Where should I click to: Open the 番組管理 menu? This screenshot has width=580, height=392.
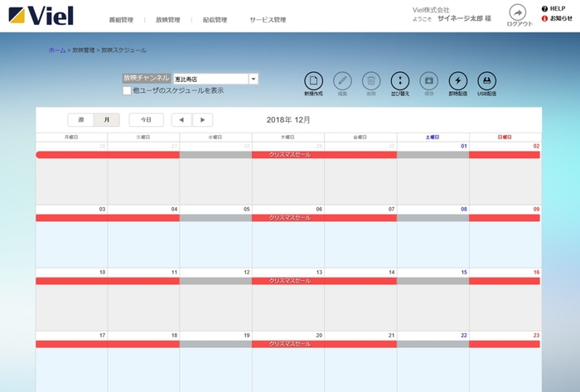coord(121,20)
